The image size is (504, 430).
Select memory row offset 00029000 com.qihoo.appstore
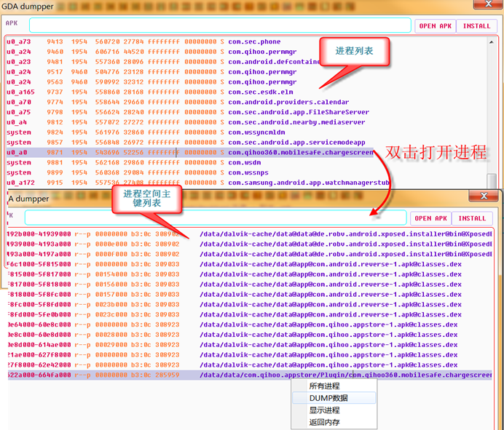click(250, 345)
